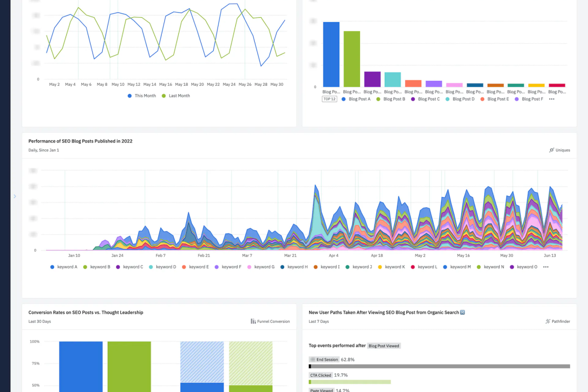This screenshot has height=392, width=588.
Task: Select the purple 'keyword C' legend dot
Action: (118, 267)
